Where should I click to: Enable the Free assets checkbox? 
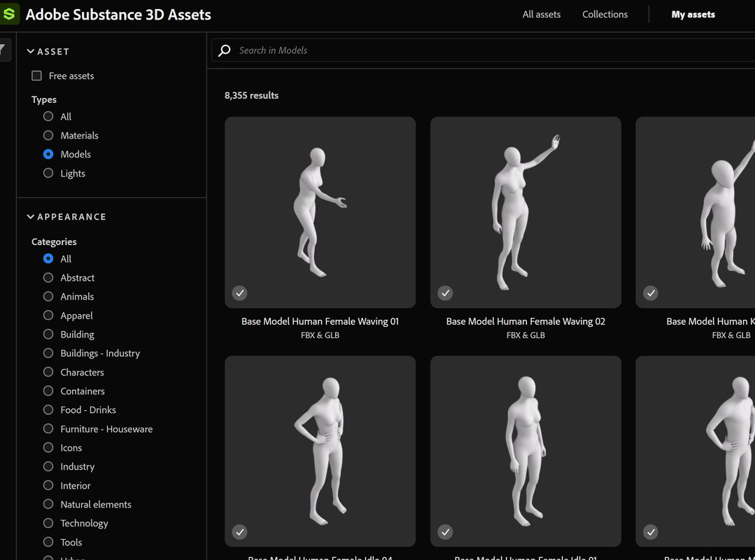click(x=36, y=76)
